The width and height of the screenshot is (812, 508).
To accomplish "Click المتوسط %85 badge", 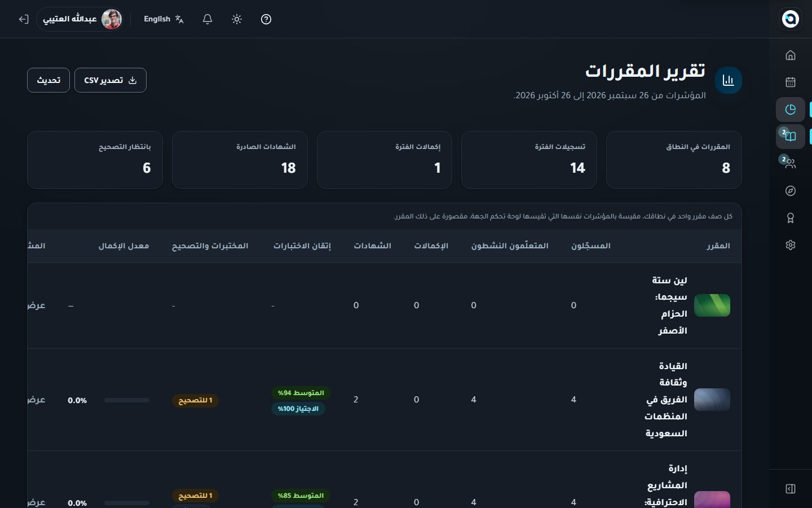I will click(301, 496).
